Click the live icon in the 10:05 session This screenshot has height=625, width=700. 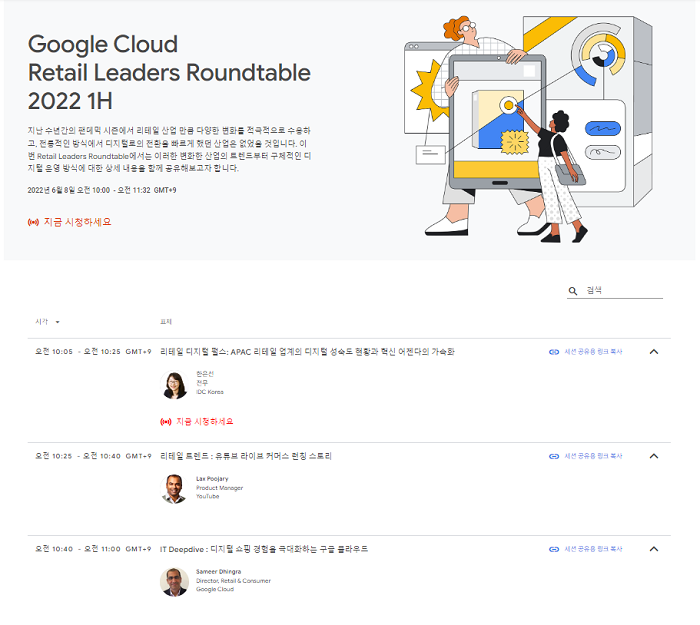pos(166,422)
